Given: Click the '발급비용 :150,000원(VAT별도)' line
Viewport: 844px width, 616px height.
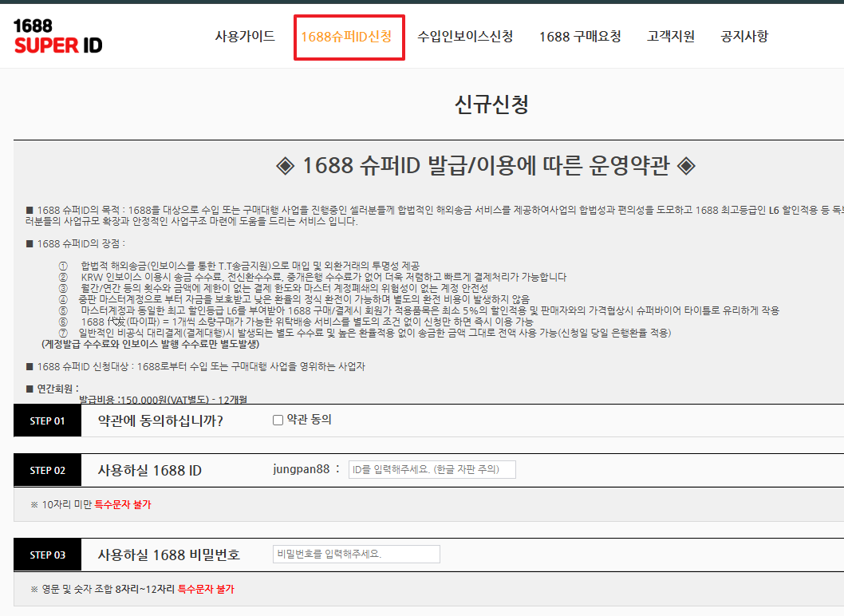Looking at the screenshot, I should pos(163,400).
